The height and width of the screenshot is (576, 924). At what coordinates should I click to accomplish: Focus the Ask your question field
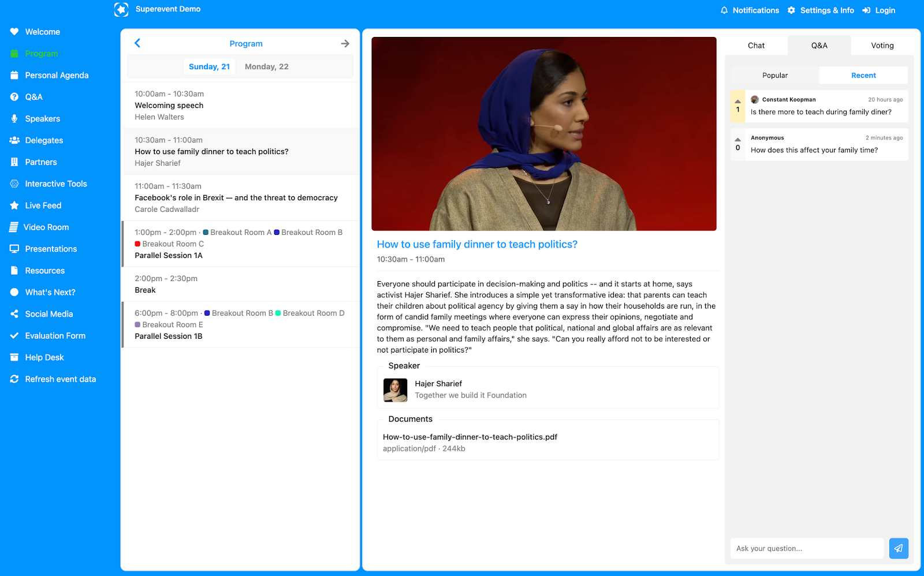coord(807,548)
